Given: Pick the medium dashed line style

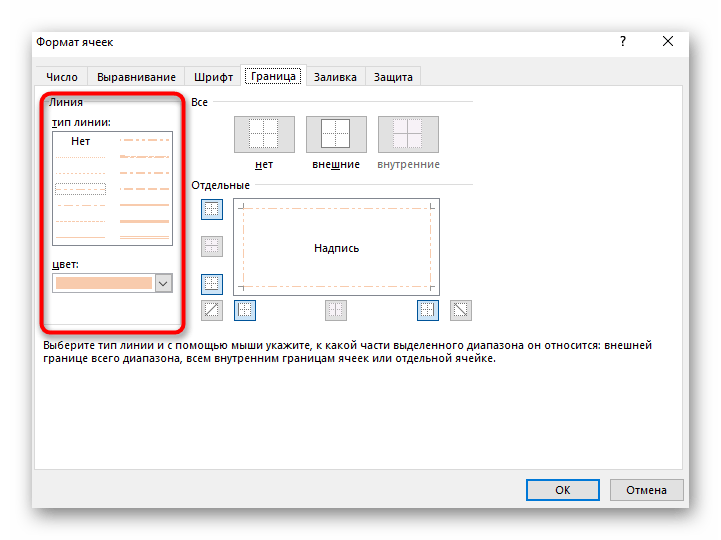Looking at the screenshot, I should coord(144,189).
